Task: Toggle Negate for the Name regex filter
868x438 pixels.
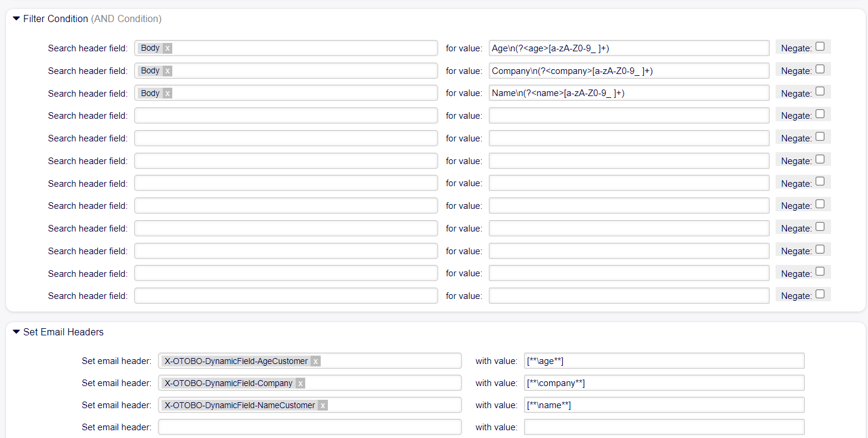Action: [820, 92]
